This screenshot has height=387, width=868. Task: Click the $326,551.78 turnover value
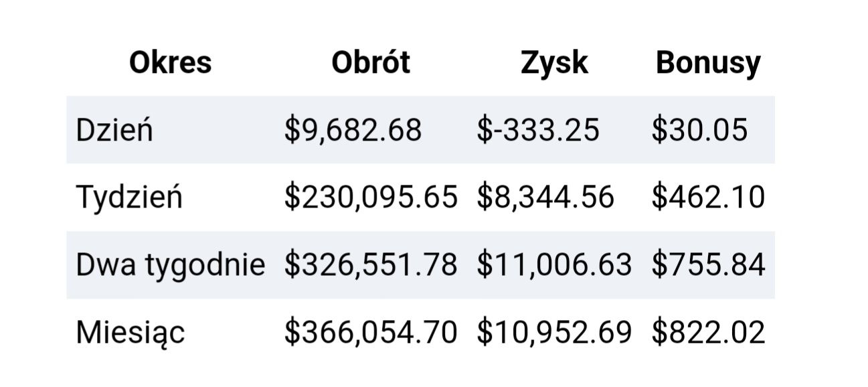(x=371, y=265)
